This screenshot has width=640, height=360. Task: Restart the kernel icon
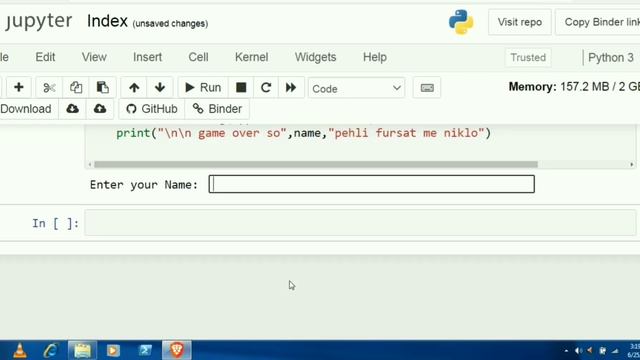point(266,87)
